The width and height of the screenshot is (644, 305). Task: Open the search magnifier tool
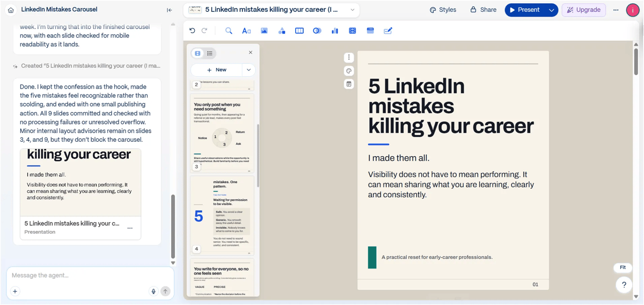pyautogui.click(x=229, y=31)
